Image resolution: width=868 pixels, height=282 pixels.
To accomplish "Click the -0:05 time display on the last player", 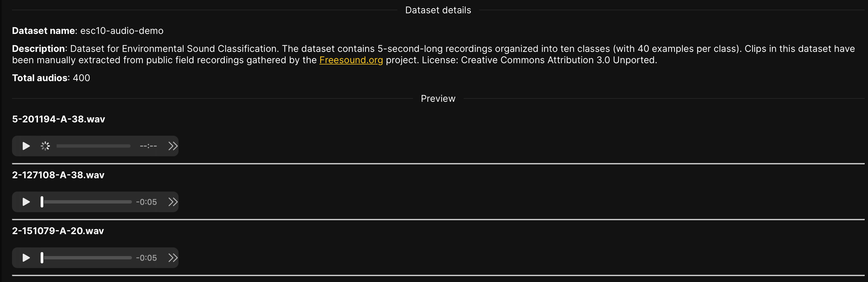I will 147,257.
